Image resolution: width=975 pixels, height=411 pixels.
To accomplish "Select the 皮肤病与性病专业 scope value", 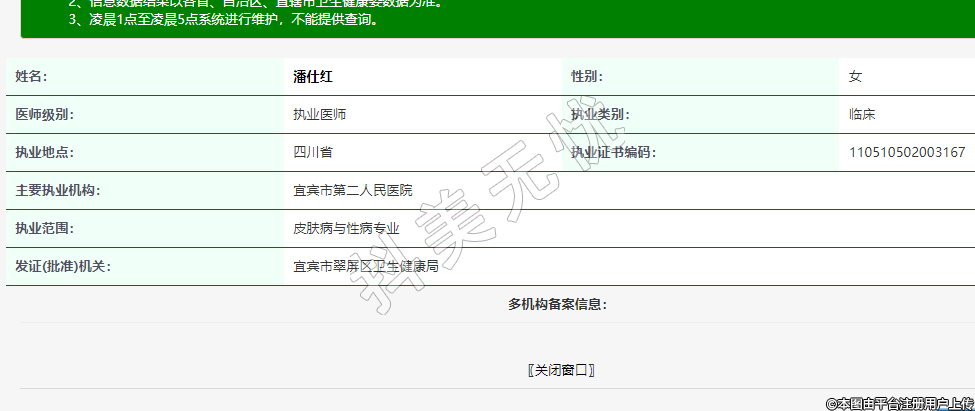I will pyautogui.click(x=346, y=228).
